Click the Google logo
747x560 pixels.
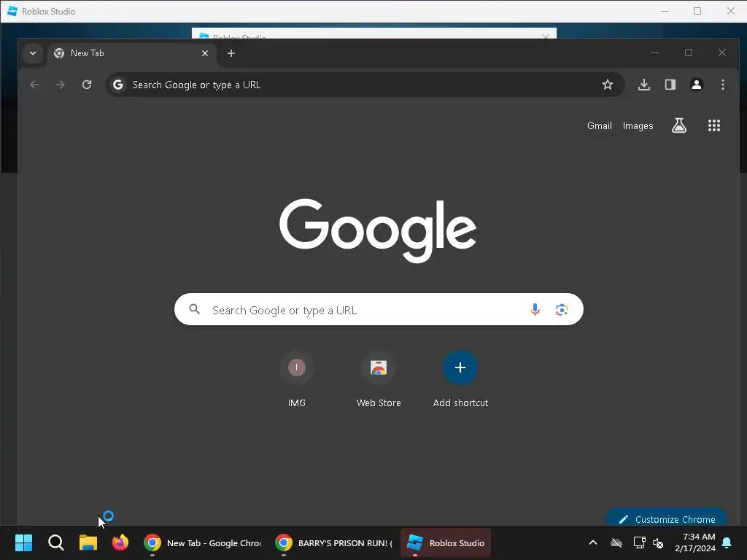coord(378,230)
